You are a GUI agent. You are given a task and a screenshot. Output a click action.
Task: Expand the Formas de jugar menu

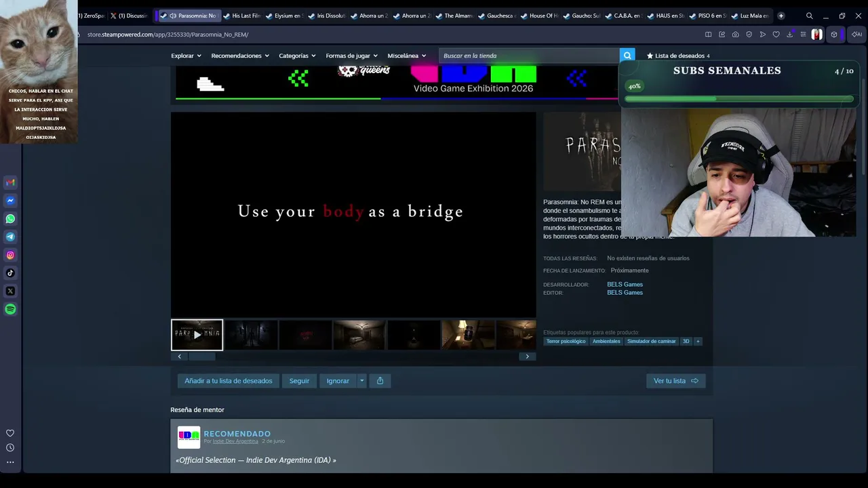click(352, 56)
